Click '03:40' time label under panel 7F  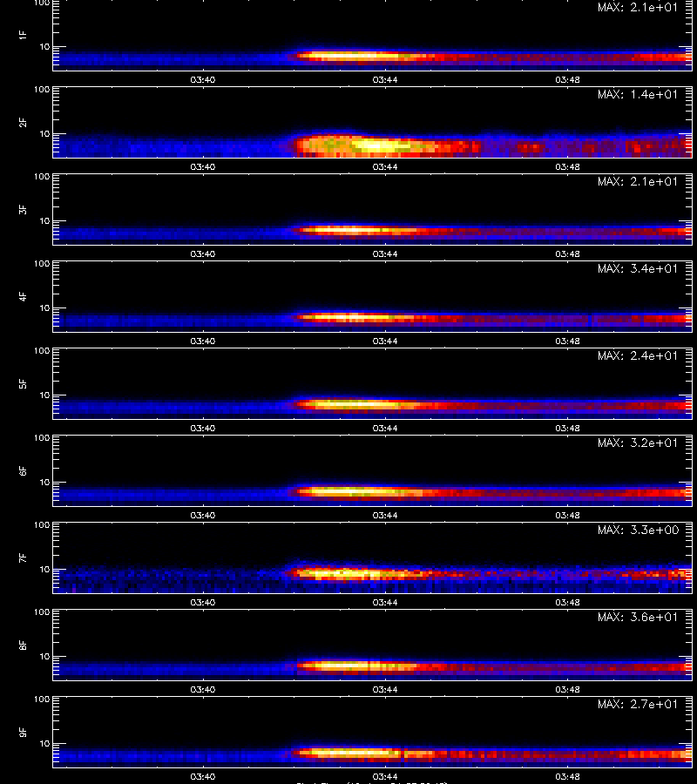point(202,603)
